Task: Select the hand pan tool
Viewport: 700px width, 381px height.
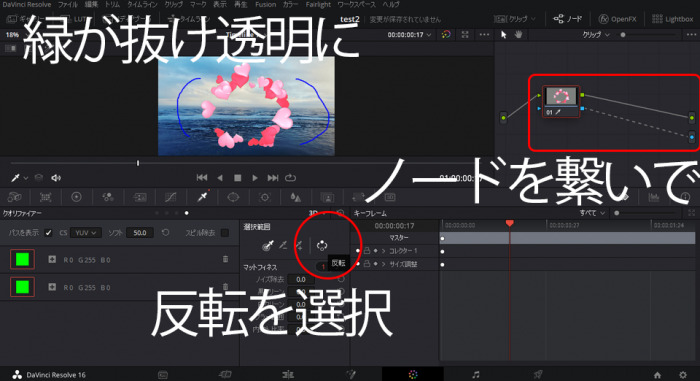Action: 518,34
